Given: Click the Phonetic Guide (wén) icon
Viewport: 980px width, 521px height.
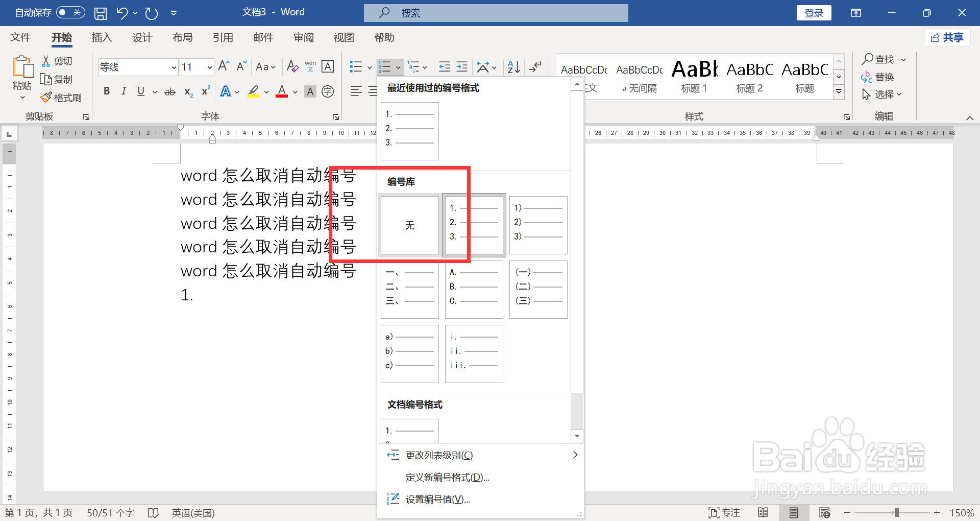Looking at the screenshot, I should [x=310, y=66].
